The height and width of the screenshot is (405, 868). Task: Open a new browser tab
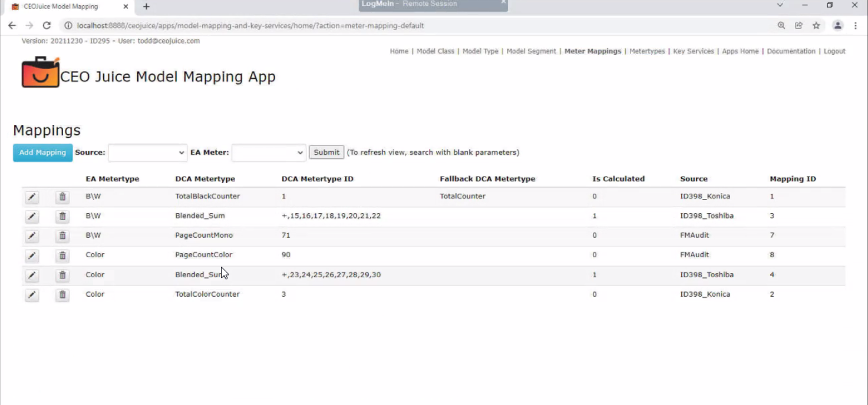(146, 6)
